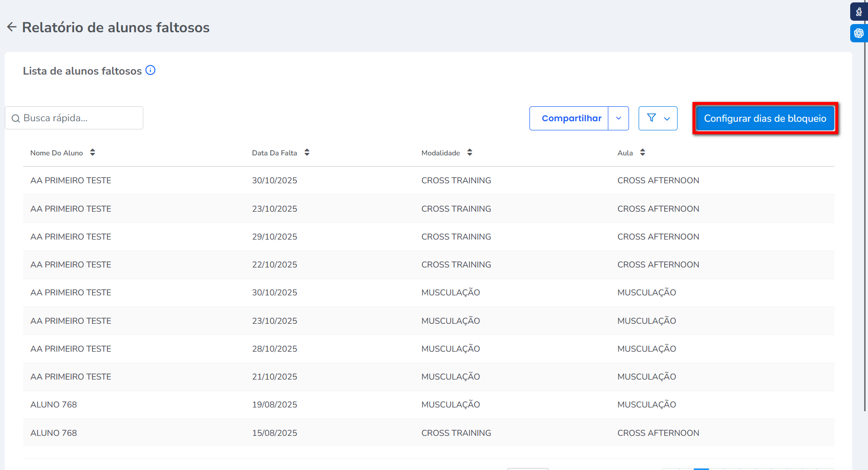868x470 pixels.
Task: Sort by Modalidade column arrows
Action: [x=470, y=152]
